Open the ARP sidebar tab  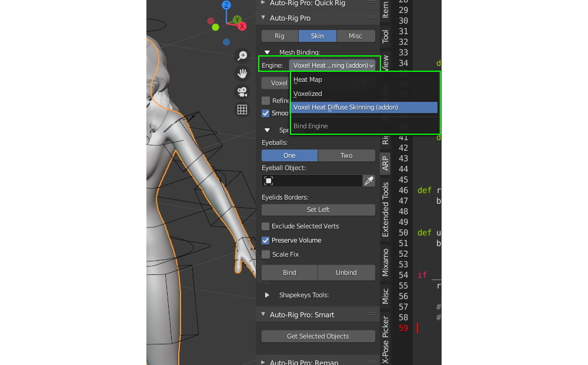385,163
